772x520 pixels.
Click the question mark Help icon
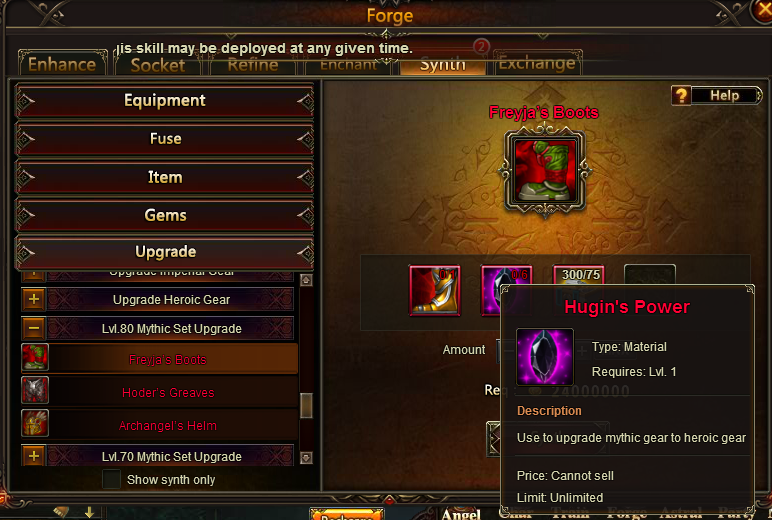point(681,95)
